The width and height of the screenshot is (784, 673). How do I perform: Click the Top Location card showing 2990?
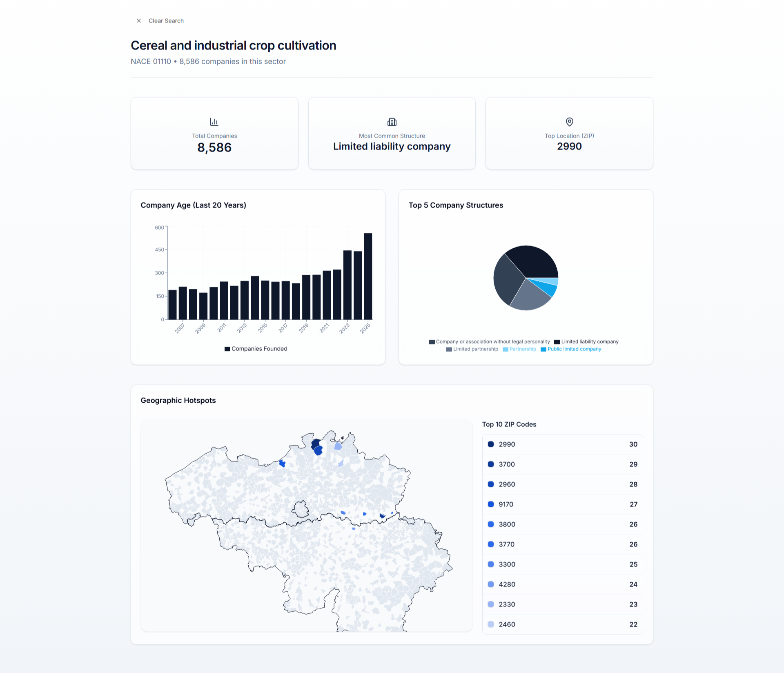pyautogui.click(x=569, y=134)
